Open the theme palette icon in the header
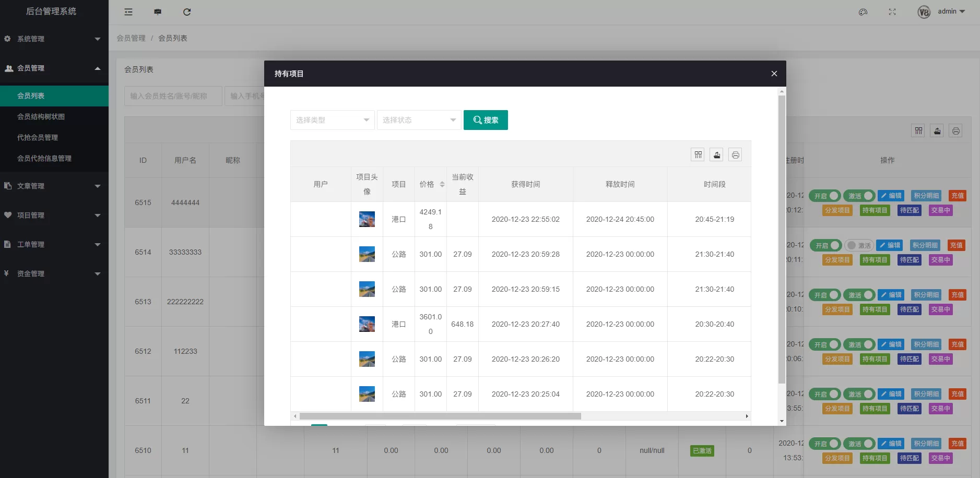This screenshot has width=980, height=478. (x=863, y=12)
